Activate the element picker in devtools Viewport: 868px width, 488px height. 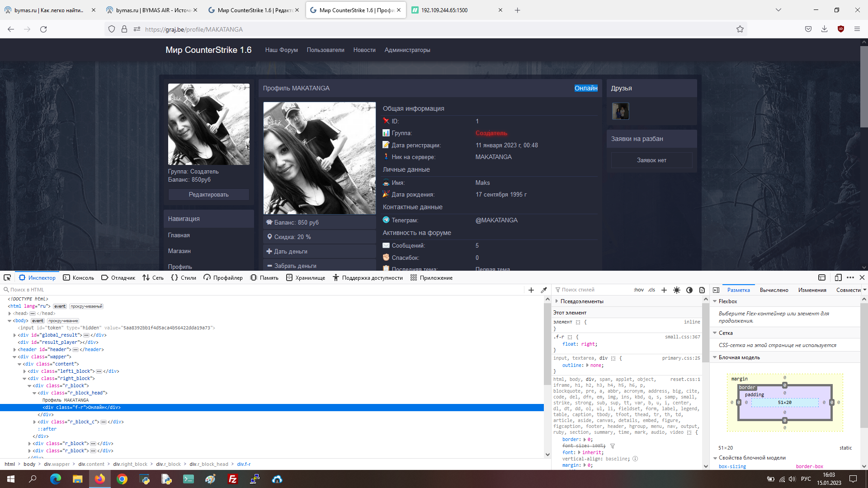click(x=7, y=277)
